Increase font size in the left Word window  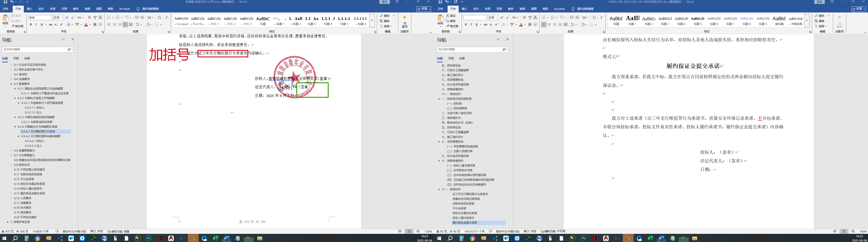(67, 17)
